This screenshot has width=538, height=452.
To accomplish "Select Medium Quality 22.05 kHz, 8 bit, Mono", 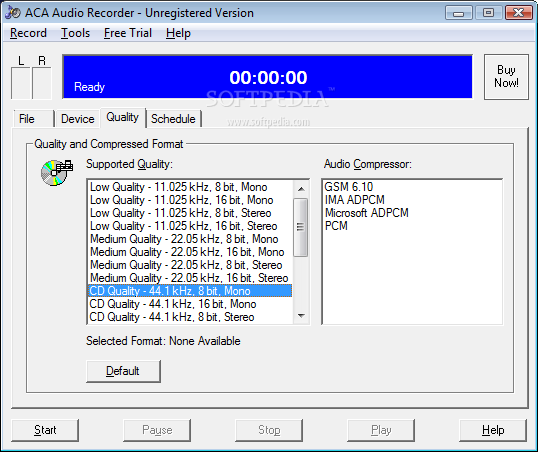I will pos(190,239).
